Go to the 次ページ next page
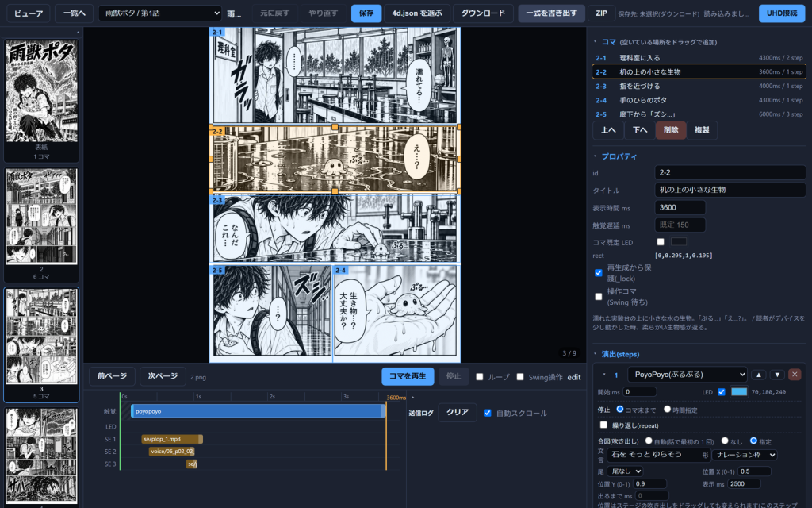This screenshot has width=812, height=508. [x=163, y=376]
